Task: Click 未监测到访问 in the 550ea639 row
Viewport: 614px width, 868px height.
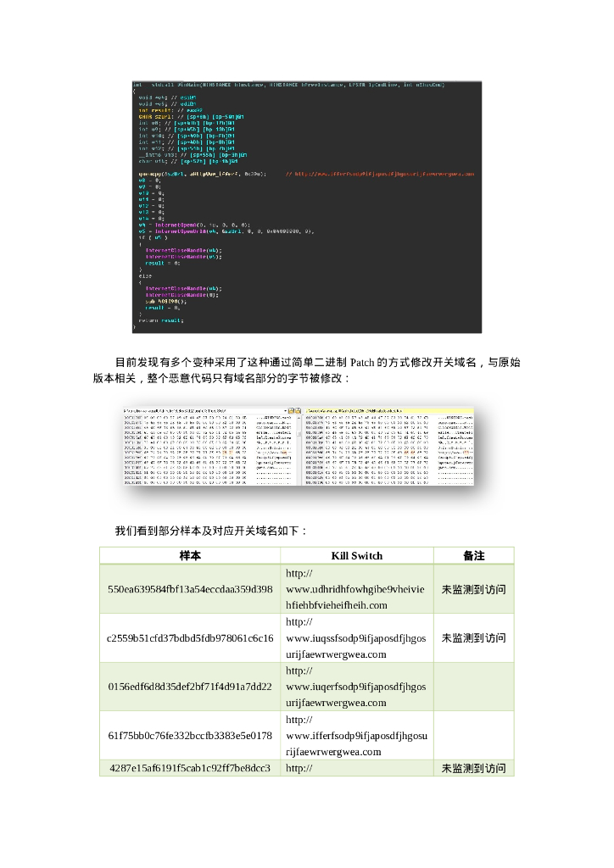Action: tap(473, 590)
